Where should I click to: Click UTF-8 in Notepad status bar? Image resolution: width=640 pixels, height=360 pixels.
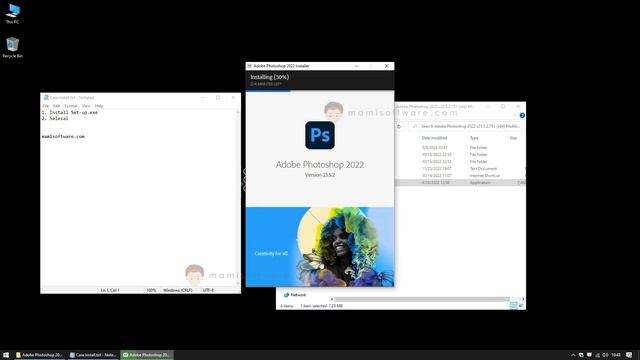pyautogui.click(x=208, y=290)
